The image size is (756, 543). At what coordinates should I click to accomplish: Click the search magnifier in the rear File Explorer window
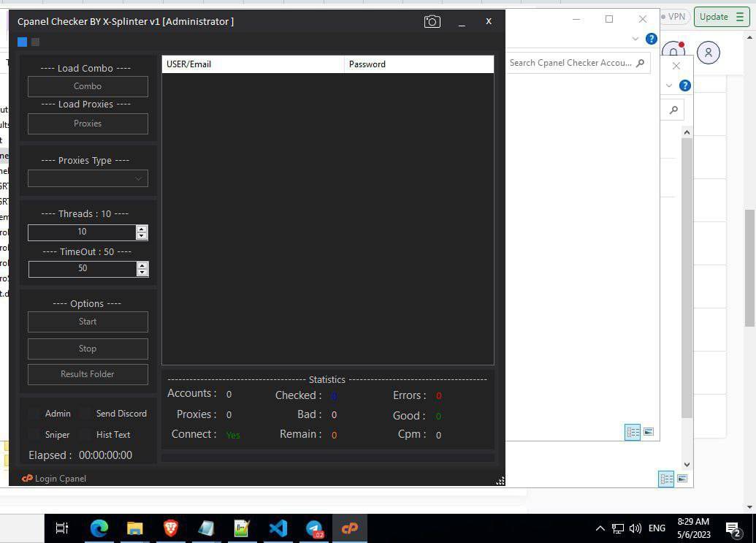(x=673, y=110)
